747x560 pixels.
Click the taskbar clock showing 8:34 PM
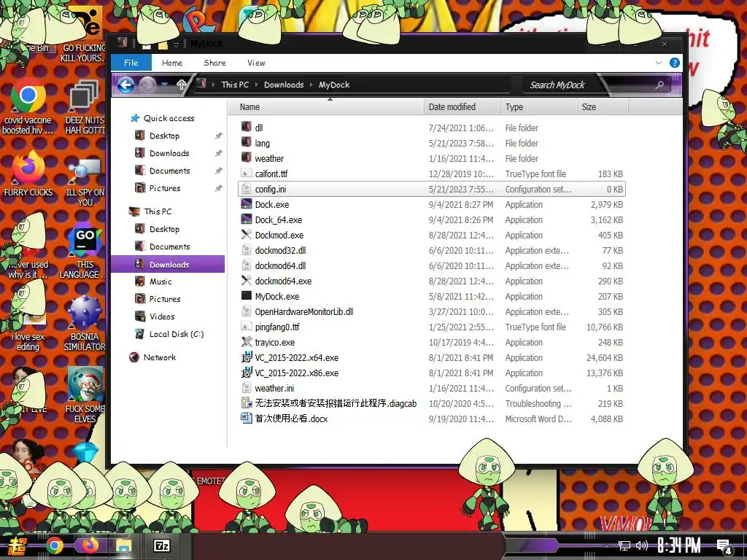coord(679,545)
